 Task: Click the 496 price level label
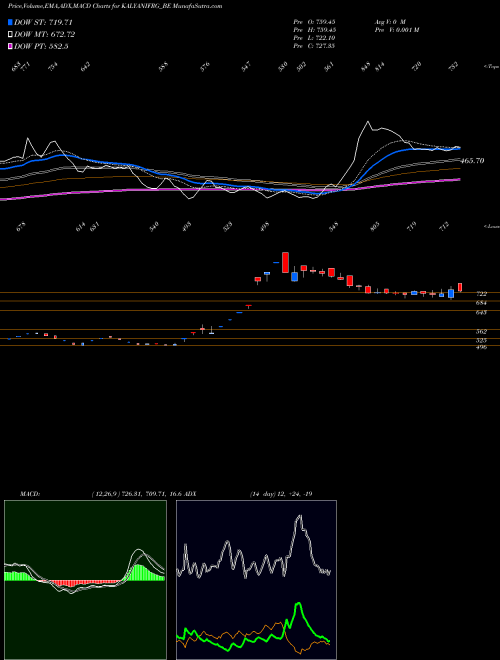coord(481,347)
